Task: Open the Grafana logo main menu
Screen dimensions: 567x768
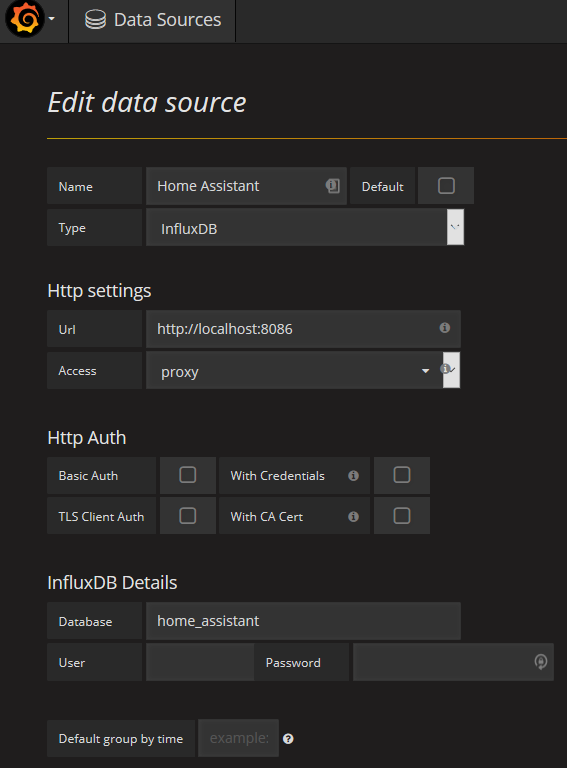Action: [25, 19]
